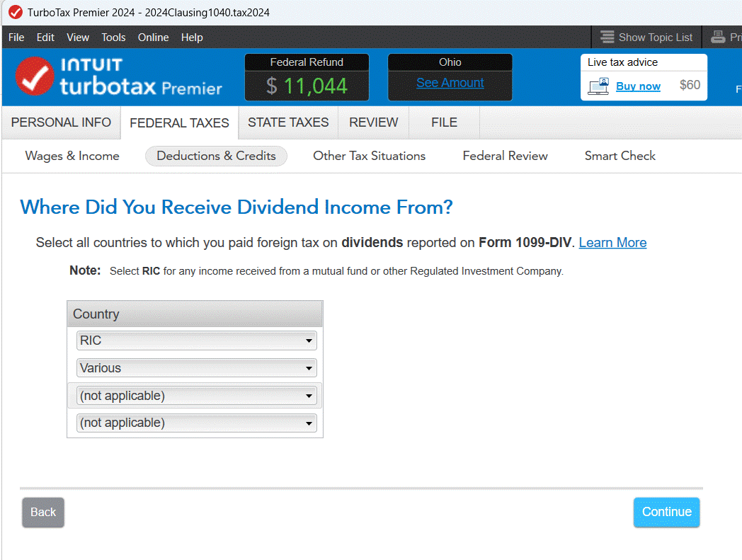The width and height of the screenshot is (742, 560).
Task: Select the FEDERAL TAXES tab
Action: point(179,123)
